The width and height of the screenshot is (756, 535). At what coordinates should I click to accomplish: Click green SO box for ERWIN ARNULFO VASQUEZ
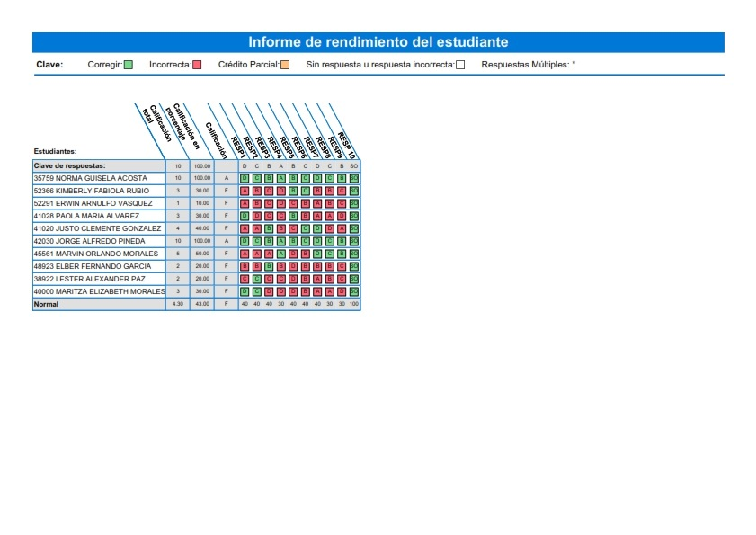(x=354, y=203)
